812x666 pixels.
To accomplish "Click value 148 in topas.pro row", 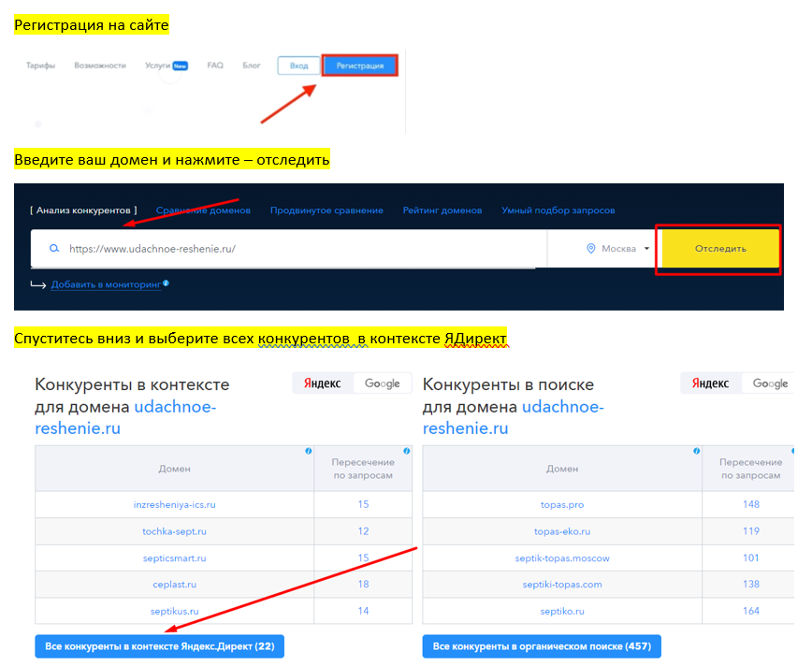I will pyautogui.click(x=751, y=504).
